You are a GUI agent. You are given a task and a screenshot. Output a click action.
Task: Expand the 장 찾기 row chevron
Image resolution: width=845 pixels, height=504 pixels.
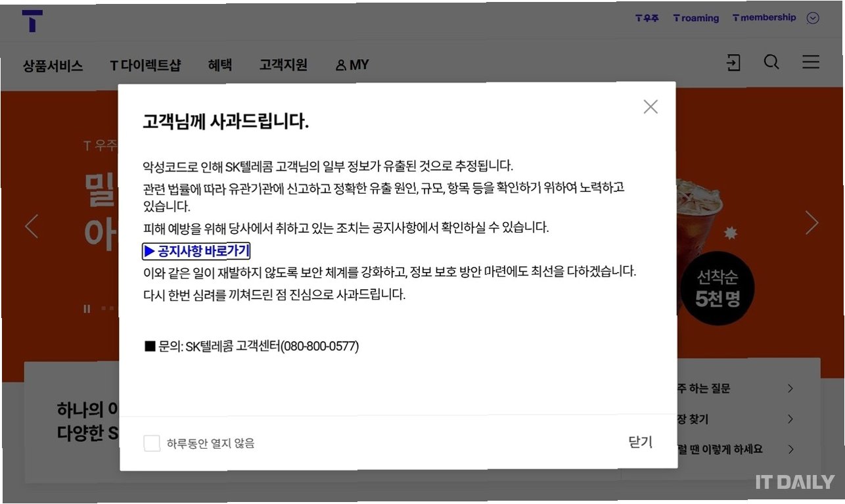click(790, 419)
